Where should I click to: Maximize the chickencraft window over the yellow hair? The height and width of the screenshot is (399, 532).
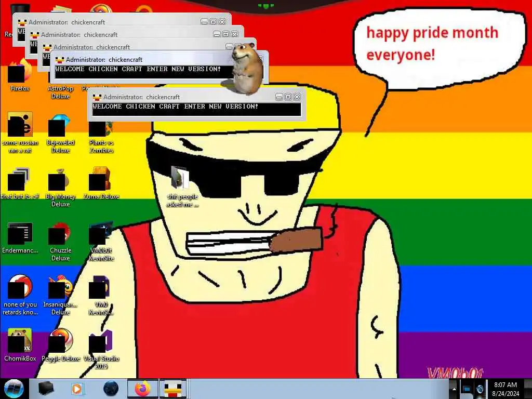pos(288,97)
